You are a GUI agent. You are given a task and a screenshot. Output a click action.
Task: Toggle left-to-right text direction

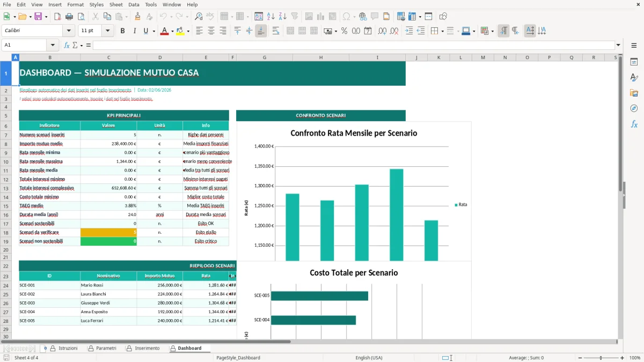[503, 31]
